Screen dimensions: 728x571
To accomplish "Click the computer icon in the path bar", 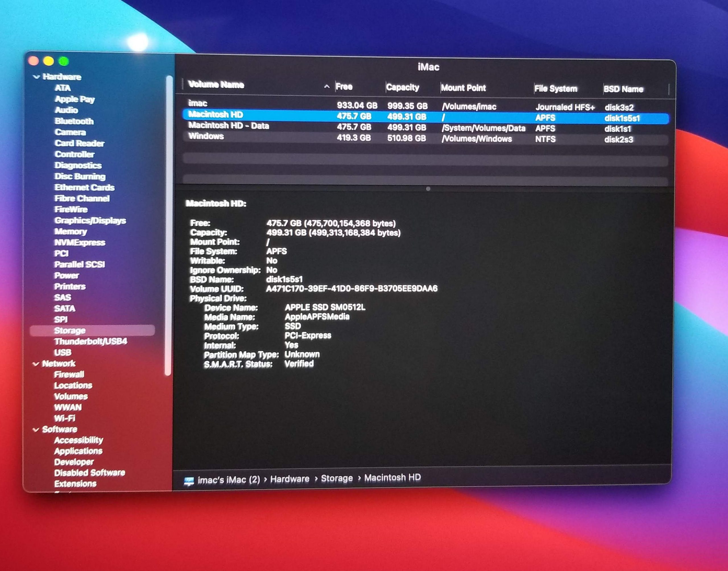I will click(x=189, y=481).
